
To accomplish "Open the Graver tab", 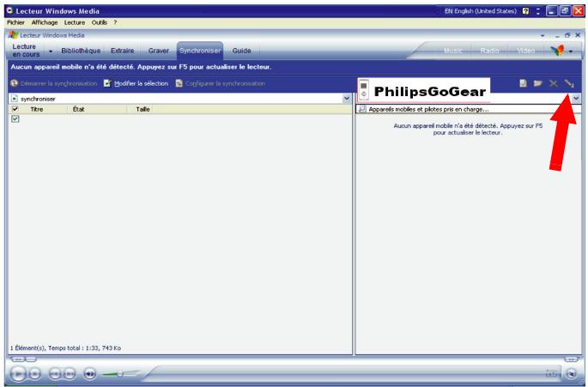I will coord(158,51).
